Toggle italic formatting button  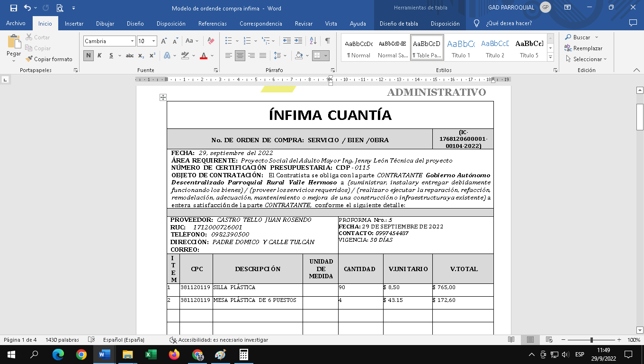tap(99, 55)
